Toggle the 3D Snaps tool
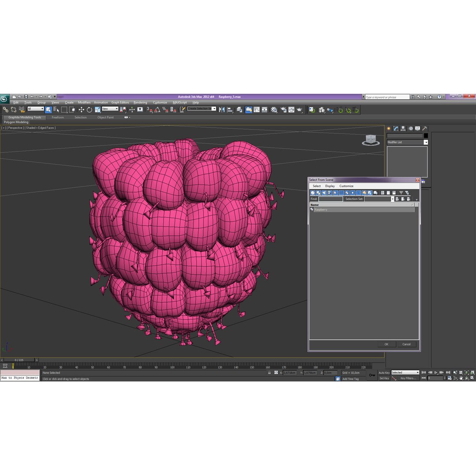This screenshot has width=476, height=476. coord(149,110)
